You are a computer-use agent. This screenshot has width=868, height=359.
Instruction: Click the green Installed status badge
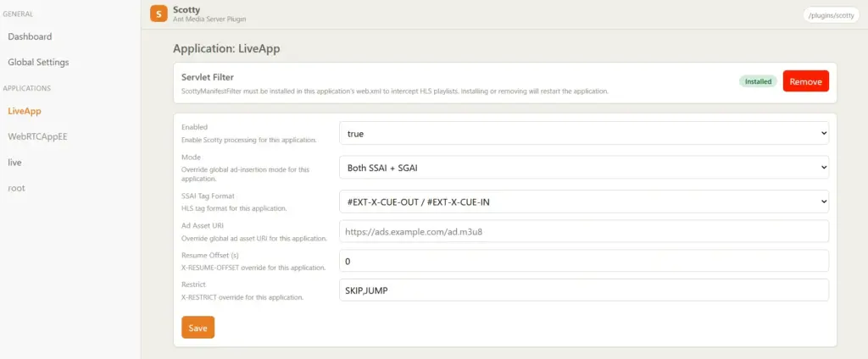point(758,81)
